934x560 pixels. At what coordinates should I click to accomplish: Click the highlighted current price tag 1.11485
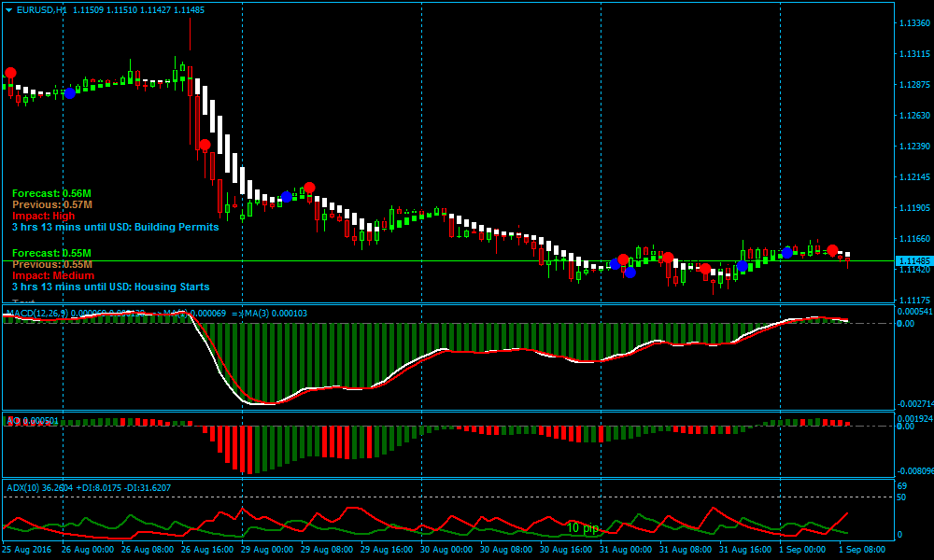913,260
